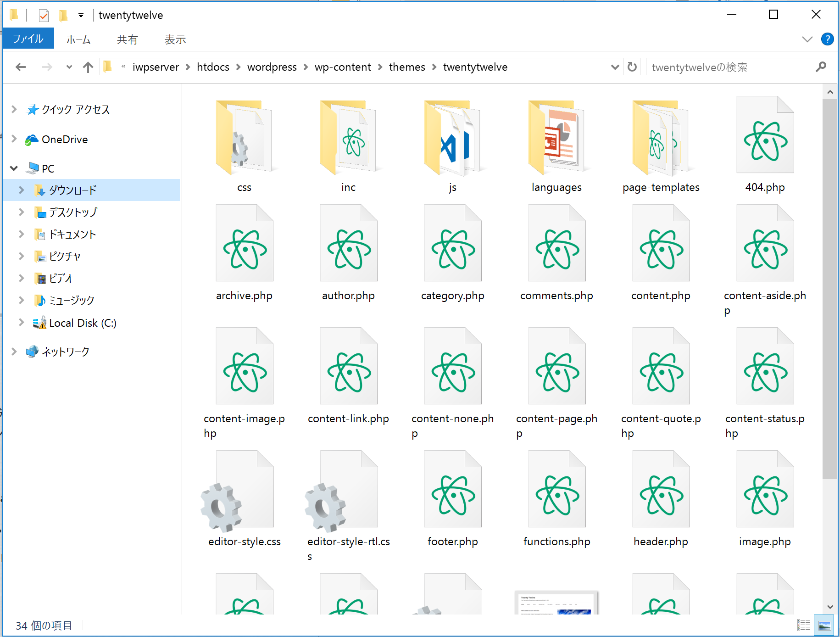The image size is (840, 637).
Task: Expand the Local Disk (C:) node
Action: coord(21,322)
